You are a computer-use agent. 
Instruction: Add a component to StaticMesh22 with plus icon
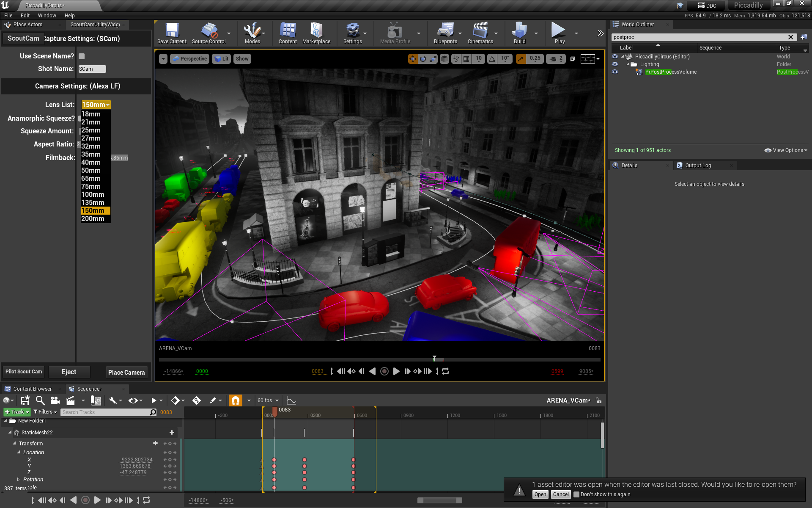coord(172,433)
